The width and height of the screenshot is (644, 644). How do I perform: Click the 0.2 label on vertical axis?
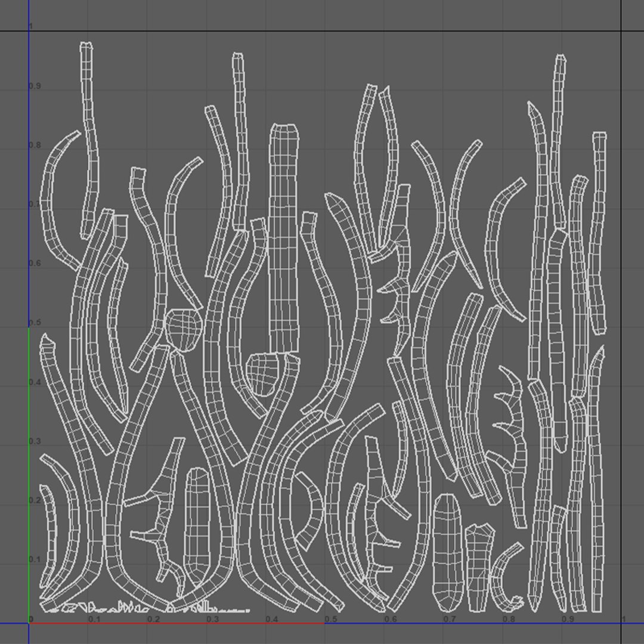coord(35,500)
